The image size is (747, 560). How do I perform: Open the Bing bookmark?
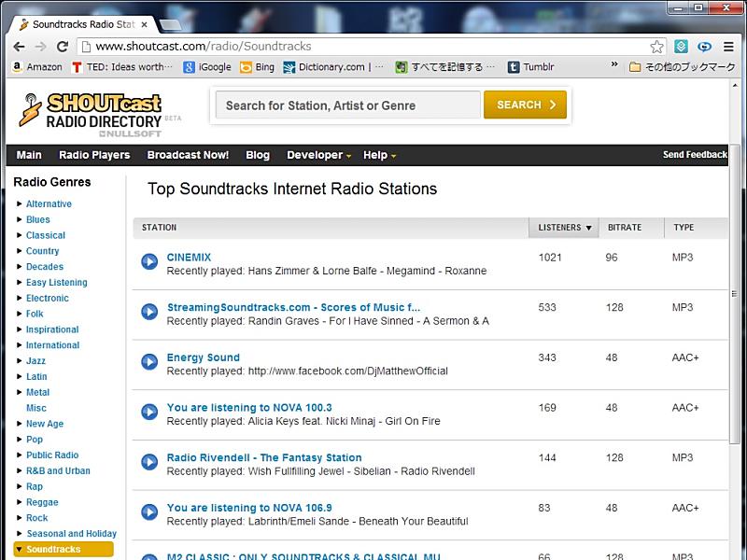[258, 67]
